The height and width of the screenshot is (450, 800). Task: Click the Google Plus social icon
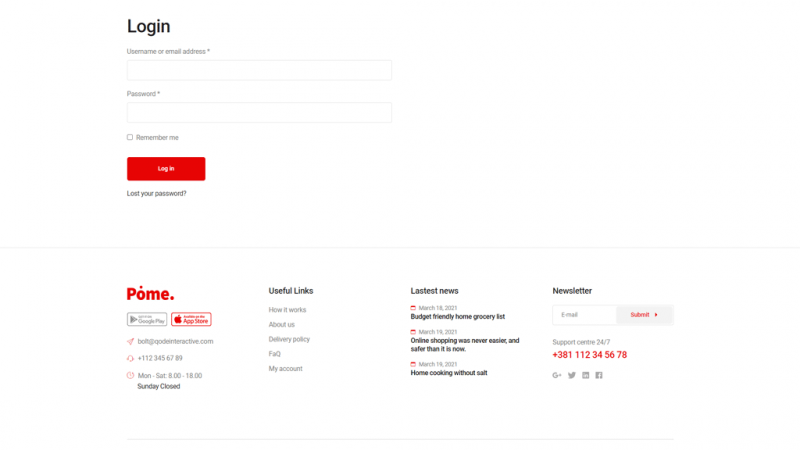(x=557, y=375)
